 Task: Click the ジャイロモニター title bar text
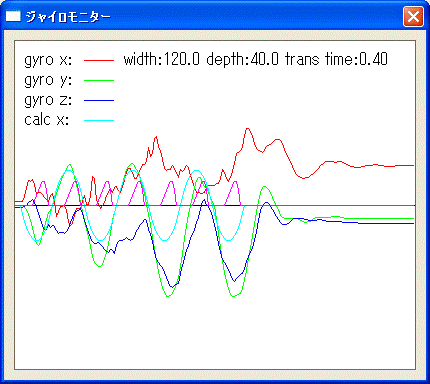[x=68, y=16]
